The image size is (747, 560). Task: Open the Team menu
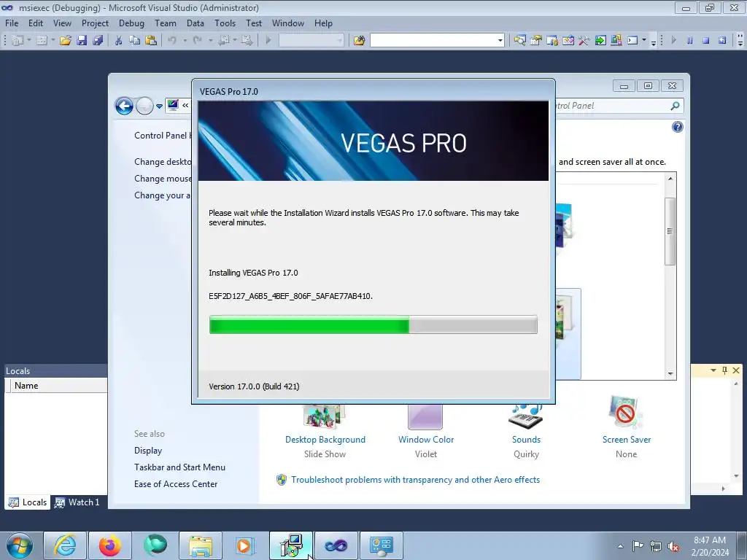pos(166,23)
